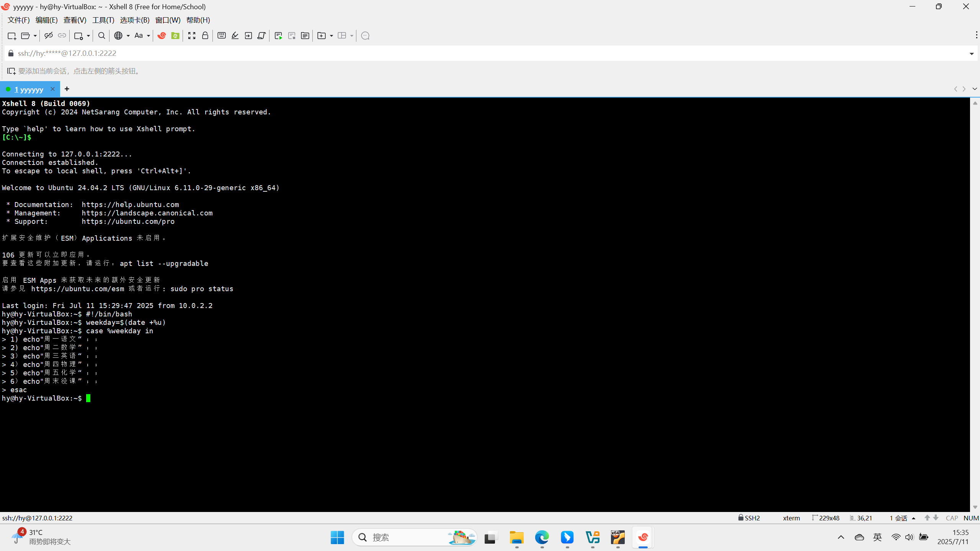980x551 pixels.
Task: Click the new session toolbar icon
Action: pyautogui.click(x=11, y=36)
